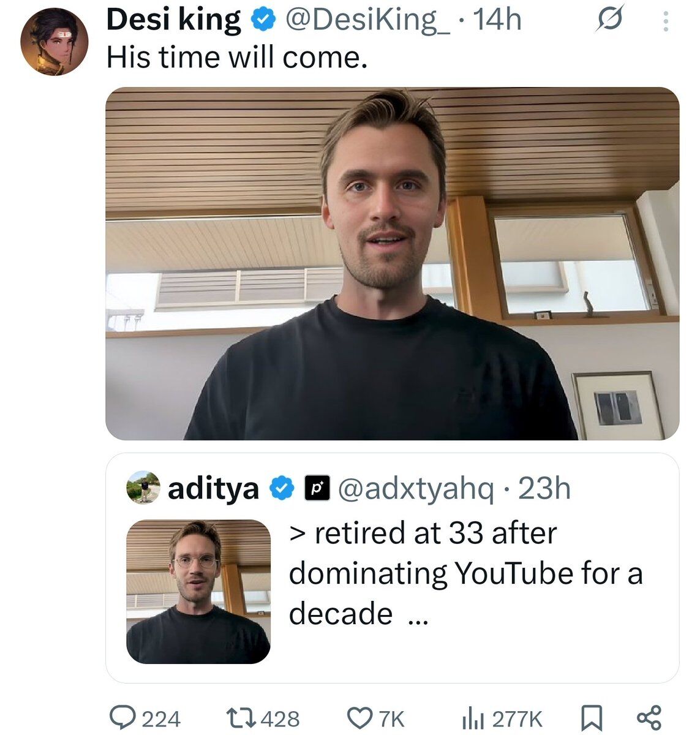This screenshot has height=735, width=700.
Task: Open Desi king's profile avatar
Action: (55, 42)
